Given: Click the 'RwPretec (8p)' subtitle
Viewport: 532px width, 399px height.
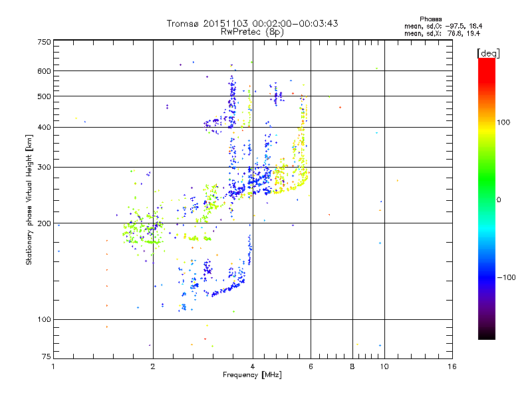Looking at the screenshot, I should (252, 32).
